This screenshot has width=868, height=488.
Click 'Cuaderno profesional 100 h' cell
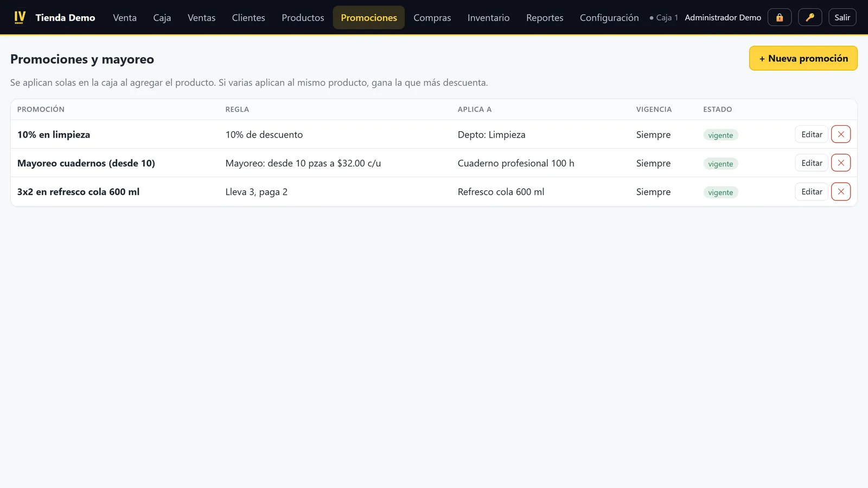click(x=516, y=163)
